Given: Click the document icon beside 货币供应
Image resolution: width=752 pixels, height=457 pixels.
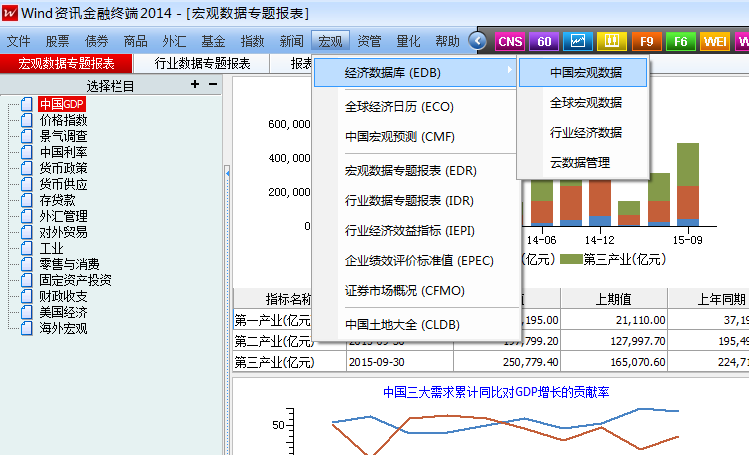Looking at the screenshot, I should (27, 184).
